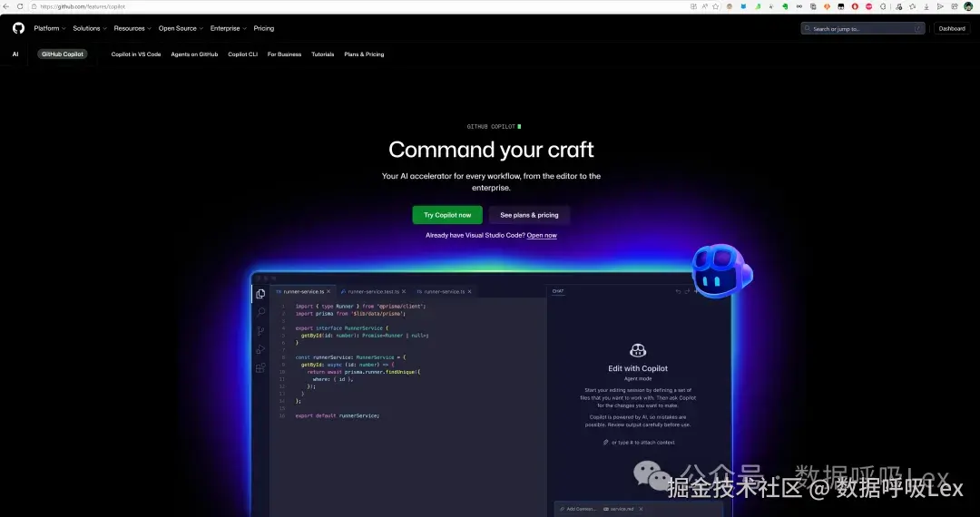Click the GitHub Octocat logo

pos(19,28)
